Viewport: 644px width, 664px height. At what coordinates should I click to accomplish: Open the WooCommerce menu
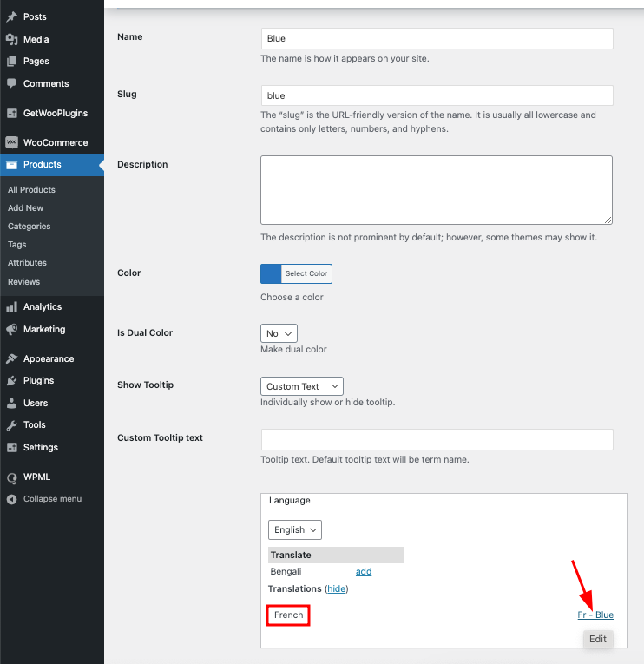coord(56,142)
